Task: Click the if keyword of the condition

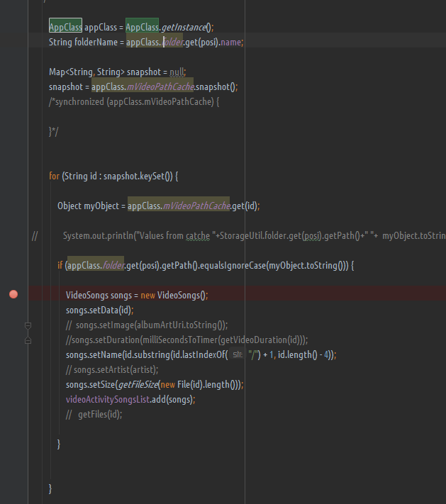Action: (60, 266)
